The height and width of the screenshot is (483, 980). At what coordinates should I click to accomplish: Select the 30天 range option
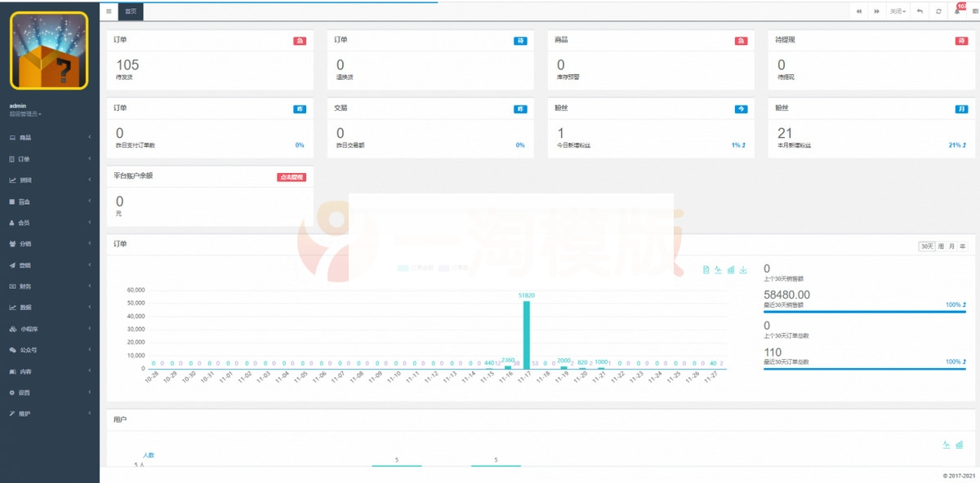(927, 246)
